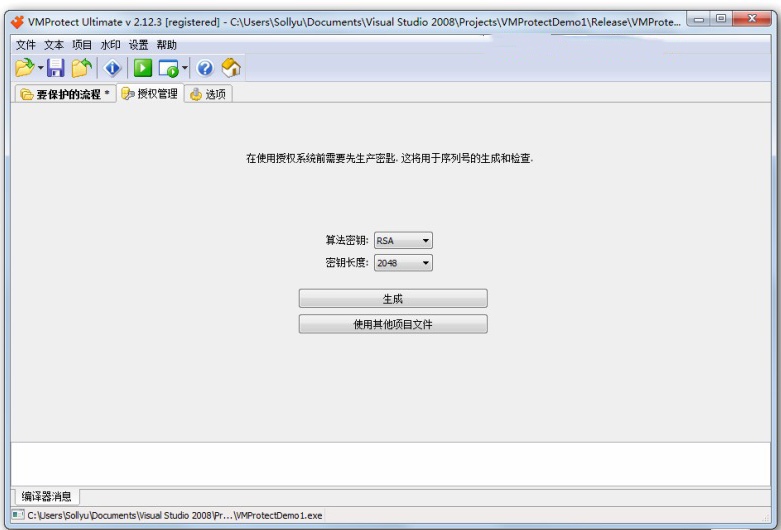Expand the Run icon dropdown arrow

point(185,68)
